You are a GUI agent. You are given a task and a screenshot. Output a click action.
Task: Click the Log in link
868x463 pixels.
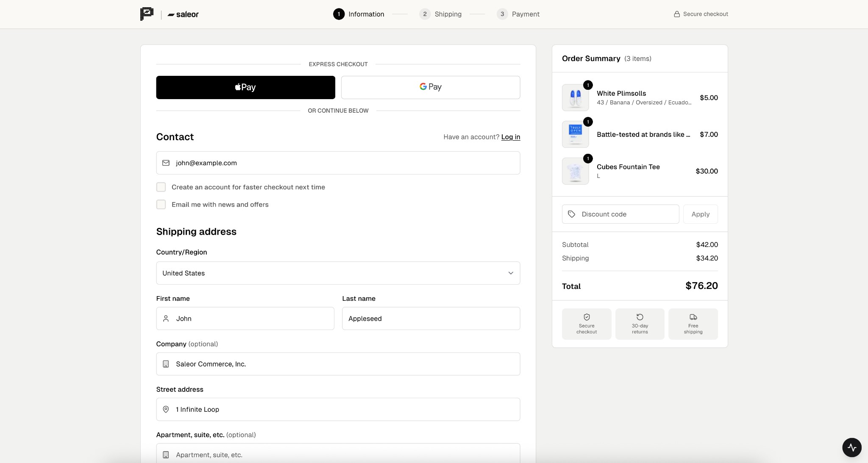[x=510, y=137]
